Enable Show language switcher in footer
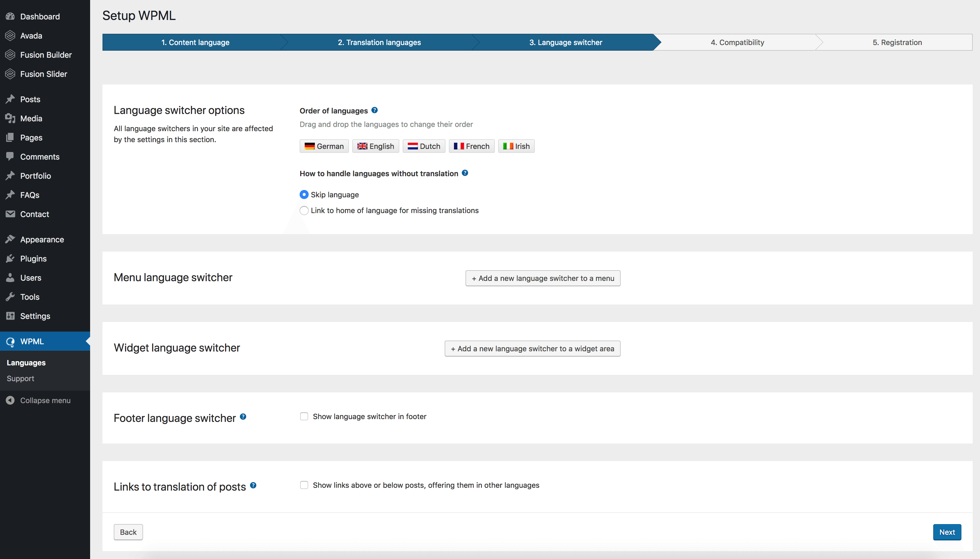 (x=304, y=416)
